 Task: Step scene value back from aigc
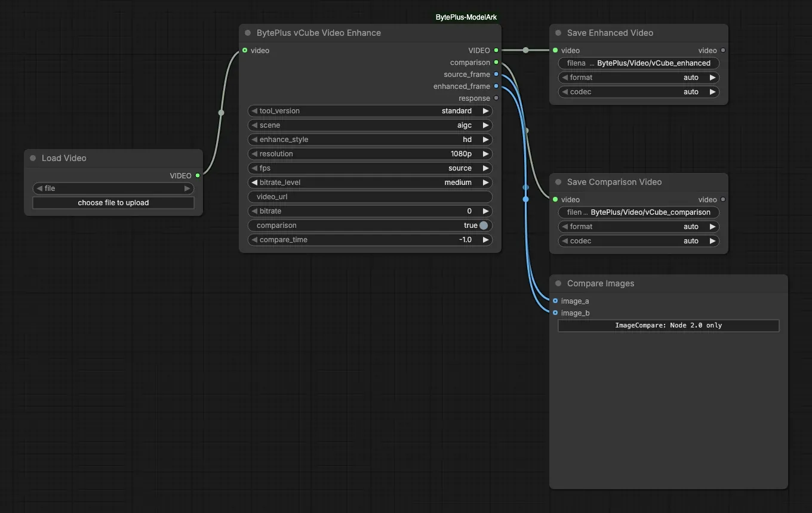tap(254, 125)
